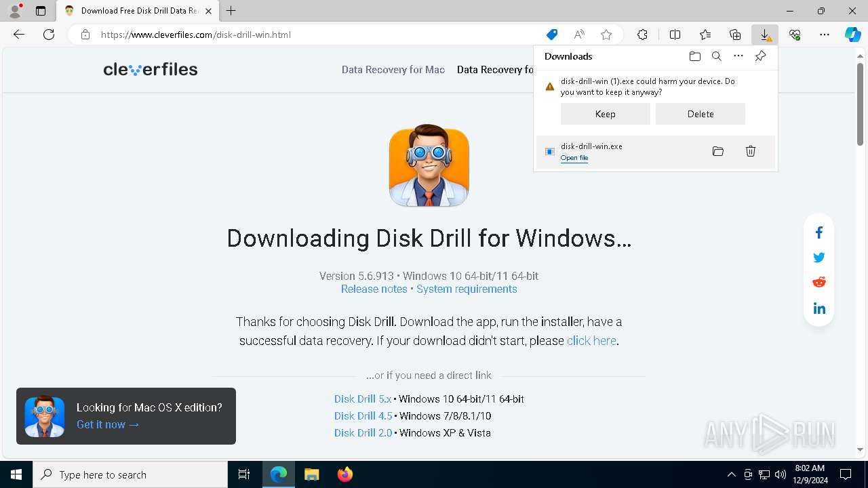This screenshot has width=868, height=488.
Task: Share page on Reddit
Action: 819,282
